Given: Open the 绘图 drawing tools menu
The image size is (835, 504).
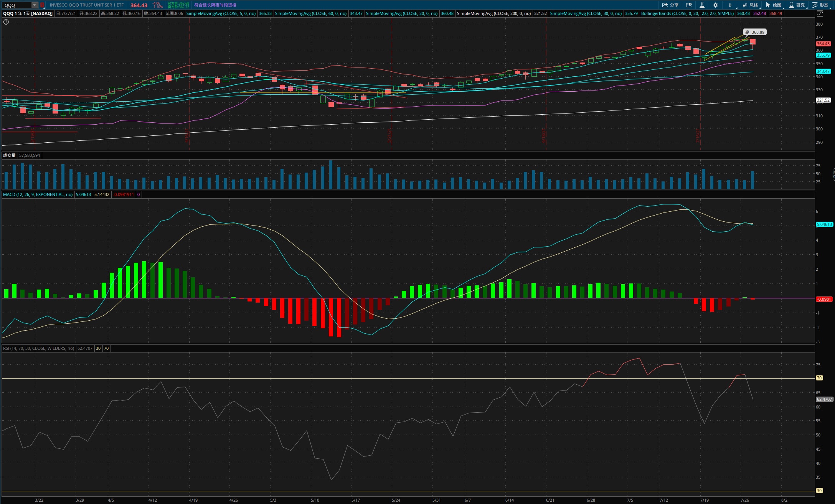Looking at the screenshot, I should pos(774,5).
